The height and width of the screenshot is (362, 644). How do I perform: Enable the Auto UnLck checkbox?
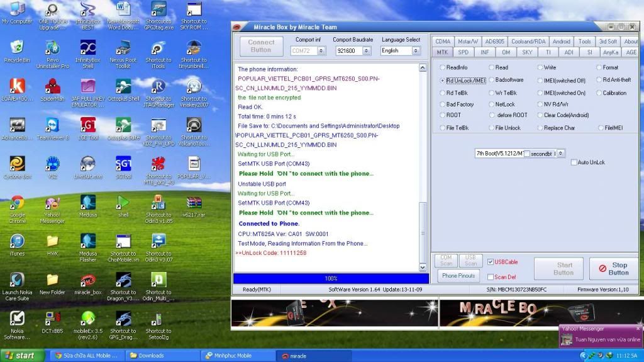click(x=574, y=162)
